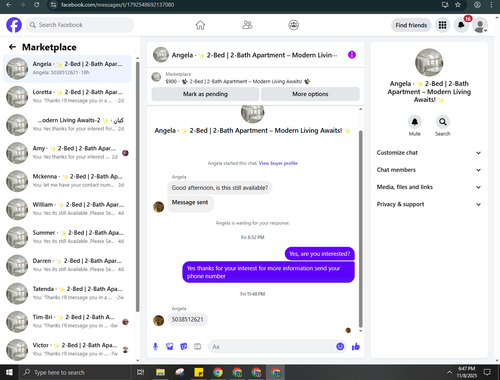The image size is (500, 380).
Task: Go to the Home feed icon
Action: [x=200, y=25]
